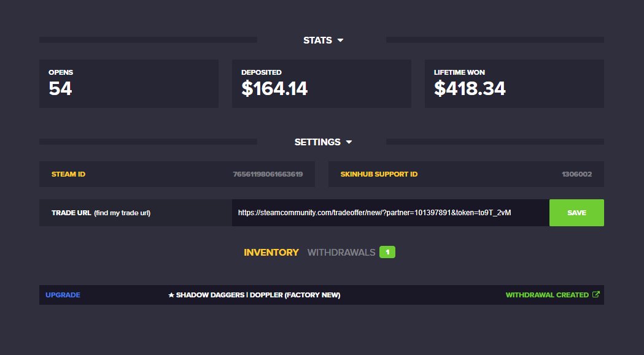Open the 'find my trade url' link
Viewport: 644px width, 355px height.
coord(122,213)
